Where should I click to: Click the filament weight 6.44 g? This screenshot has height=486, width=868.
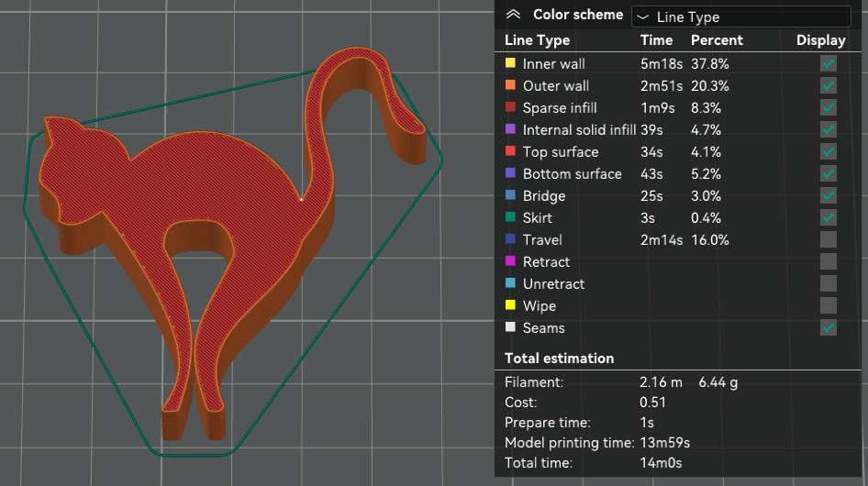(x=718, y=382)
